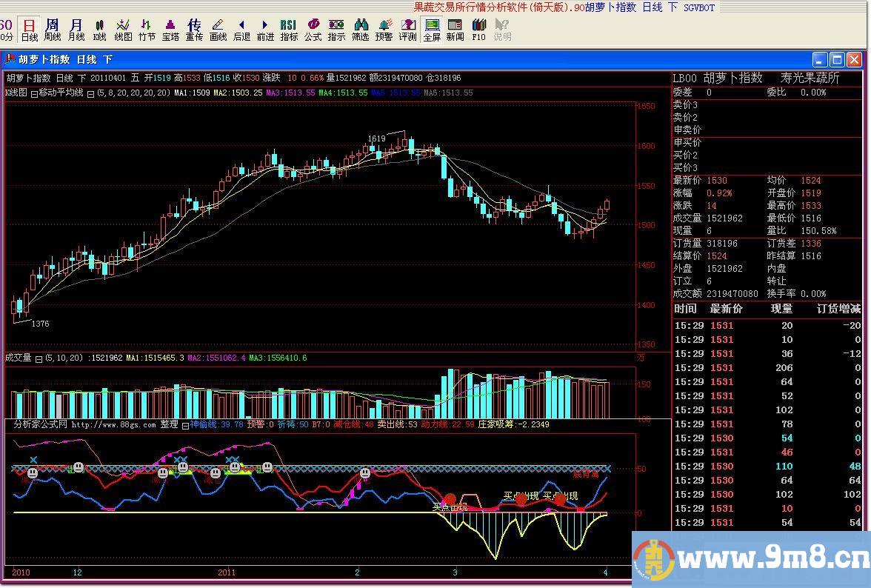
Task: Toggle the 日线 daily chart button
Action: coord(29,30)
